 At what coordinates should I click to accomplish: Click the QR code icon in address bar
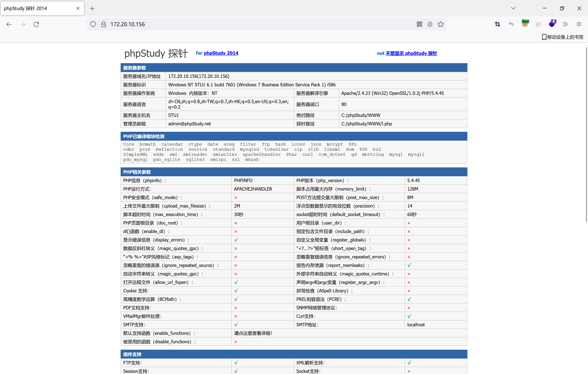[x=419, y=24]
